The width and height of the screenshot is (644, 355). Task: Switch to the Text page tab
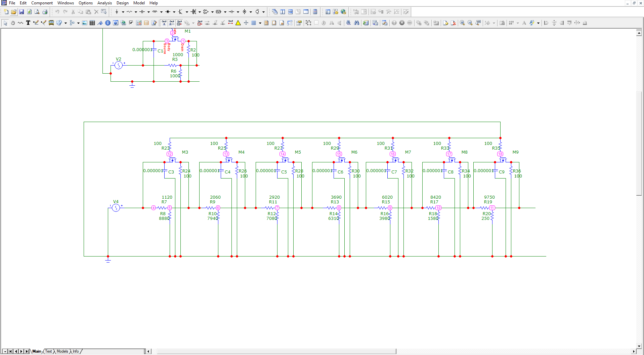click(49, 351)
